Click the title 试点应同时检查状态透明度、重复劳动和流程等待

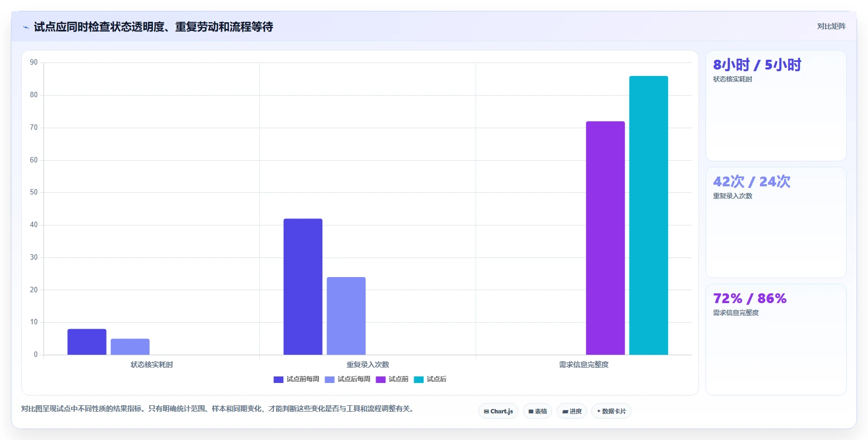[153, 27]
